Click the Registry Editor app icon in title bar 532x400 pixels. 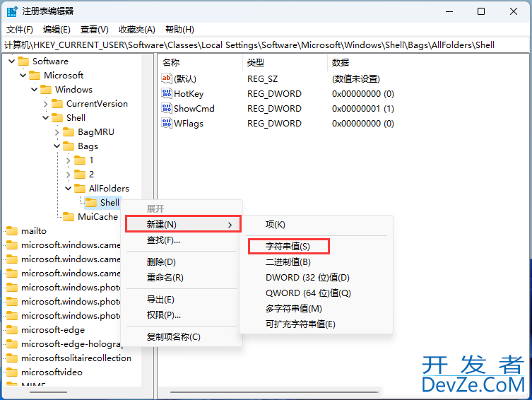(x=12, y=11)
